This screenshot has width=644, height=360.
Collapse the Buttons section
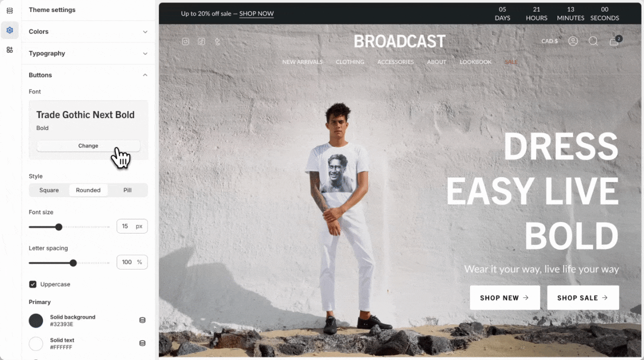(x=88, y=75)
